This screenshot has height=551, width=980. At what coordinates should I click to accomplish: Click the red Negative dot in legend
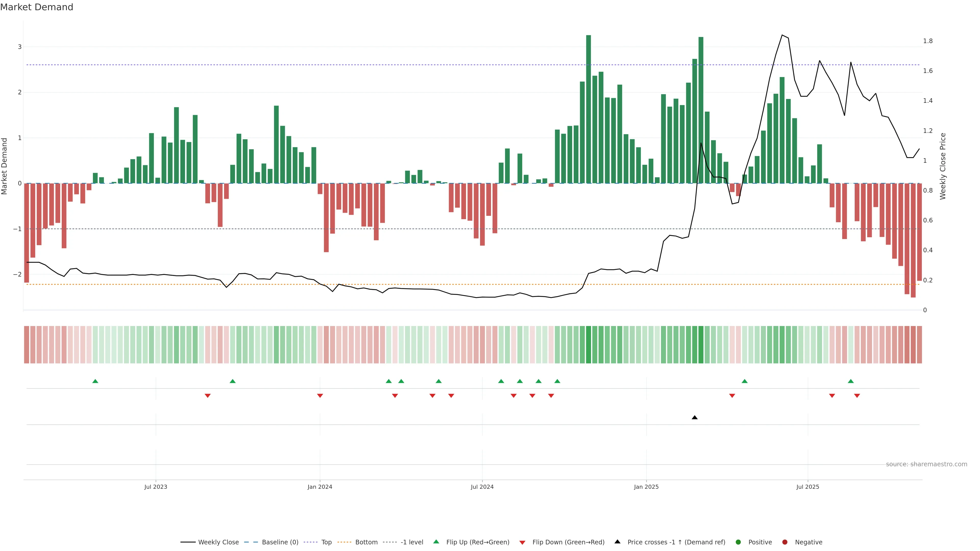coord(785,542)
